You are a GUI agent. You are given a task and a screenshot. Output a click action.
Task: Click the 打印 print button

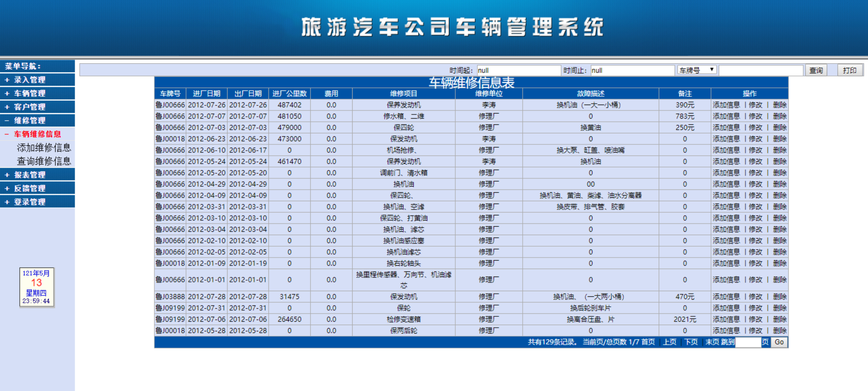tap(849, 70)
